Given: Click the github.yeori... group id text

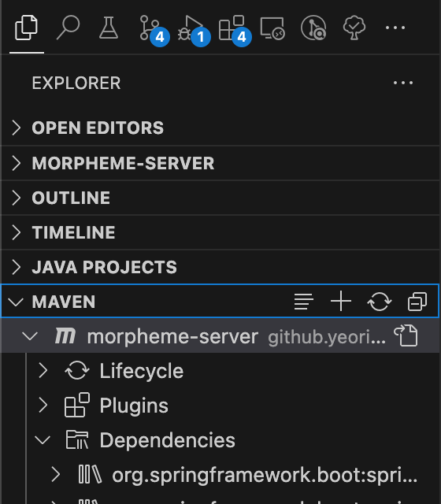Looking at the screenshot, I should 327,338.
